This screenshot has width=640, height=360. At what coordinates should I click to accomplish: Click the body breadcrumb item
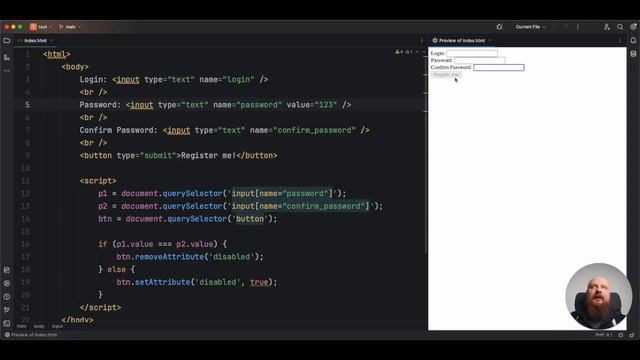(x=39, y=326)
